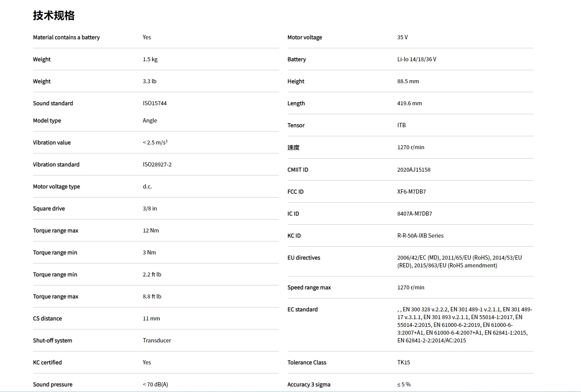Select the TK15 tolerance class value
581x392 pixels.
tap(403, 363)
